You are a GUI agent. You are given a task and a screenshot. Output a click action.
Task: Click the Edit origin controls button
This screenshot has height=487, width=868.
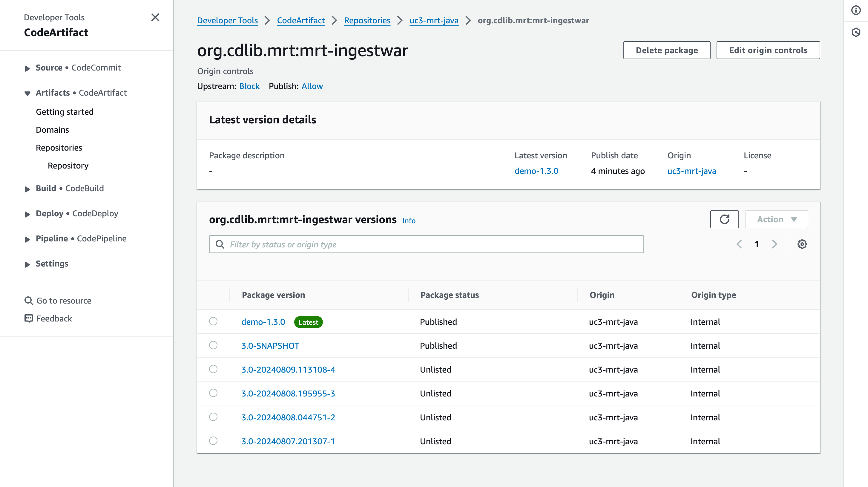click(x=768, y=50)
